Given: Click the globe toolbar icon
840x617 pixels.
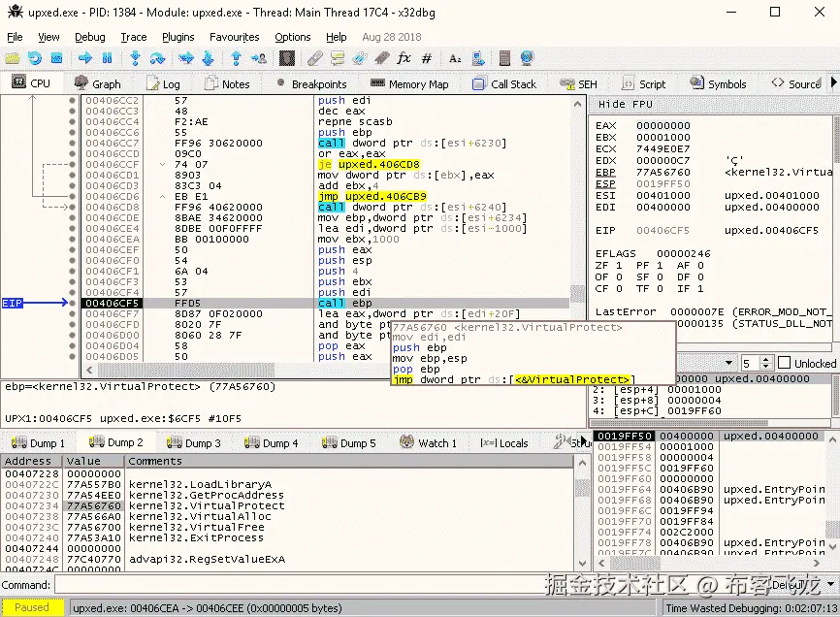Looking at the screenshot, I should pos(527,58).
